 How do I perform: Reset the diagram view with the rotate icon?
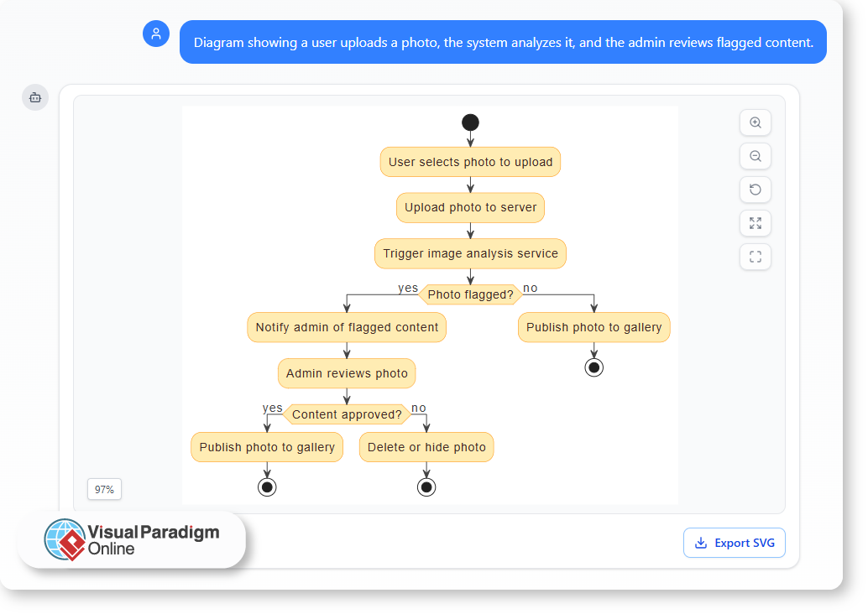[755, 190]
